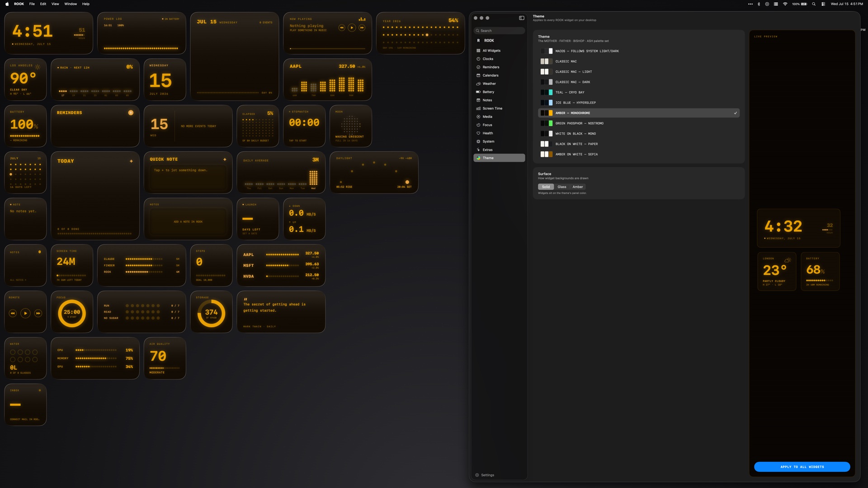The width and height of the screenshot is (868, 488).
Task: Add a task in Today widget
Action: coord(131,161)
